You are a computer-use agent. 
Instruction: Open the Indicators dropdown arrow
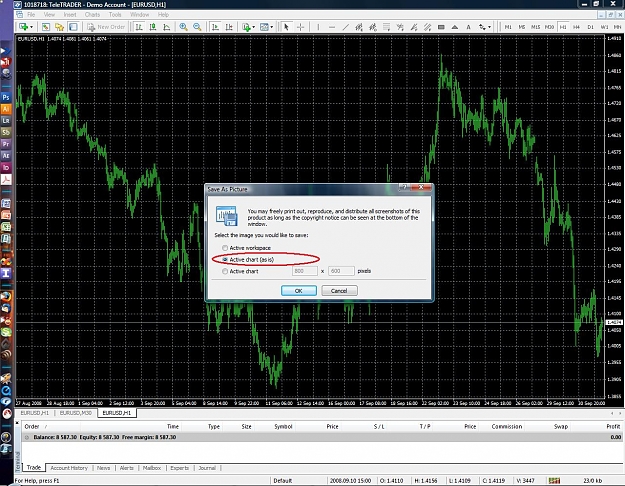[x=254, y=27]
